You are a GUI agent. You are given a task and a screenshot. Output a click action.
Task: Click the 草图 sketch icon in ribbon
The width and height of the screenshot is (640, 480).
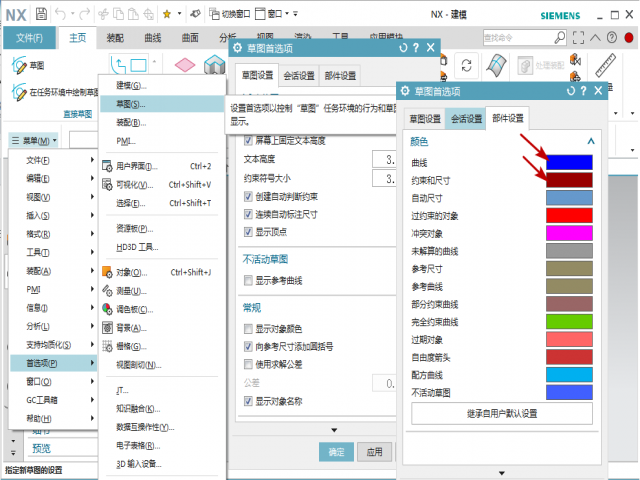(x=19, y=65)
